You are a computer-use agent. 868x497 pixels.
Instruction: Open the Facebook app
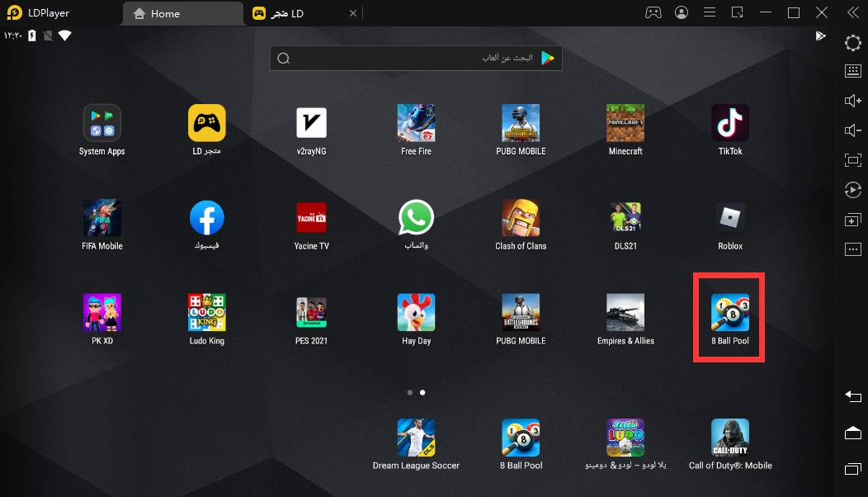click(206, 218)
